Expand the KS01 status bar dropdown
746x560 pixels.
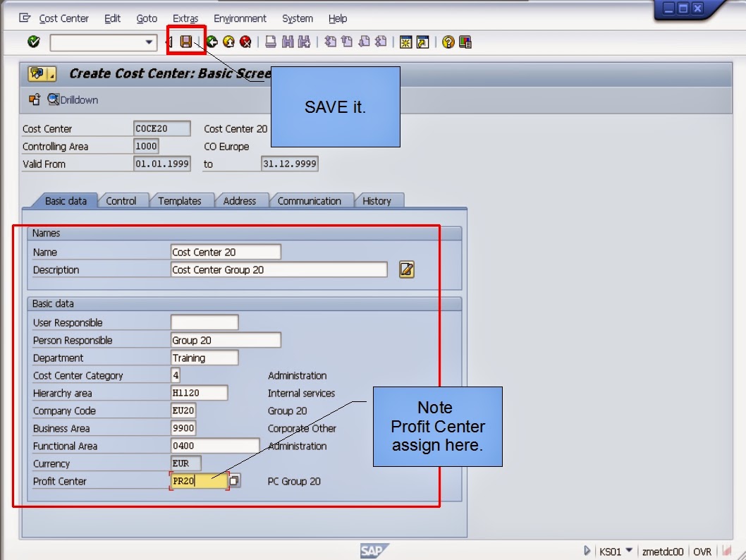[x=629, y=551]
